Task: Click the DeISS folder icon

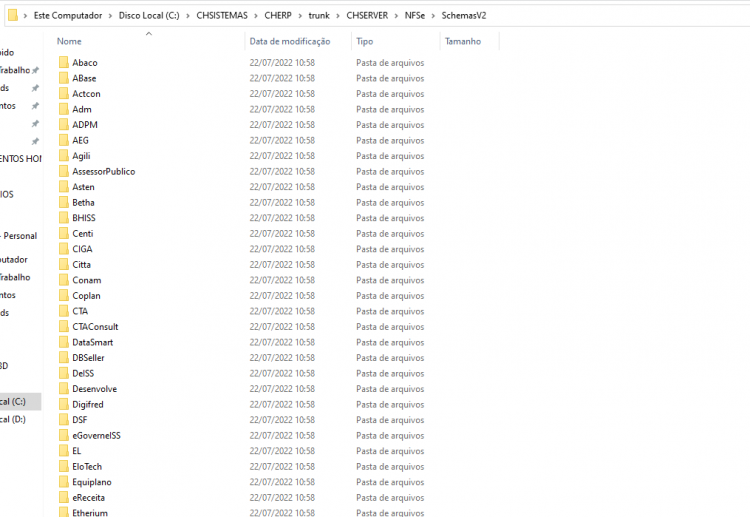Action: [x=64, y=373]
